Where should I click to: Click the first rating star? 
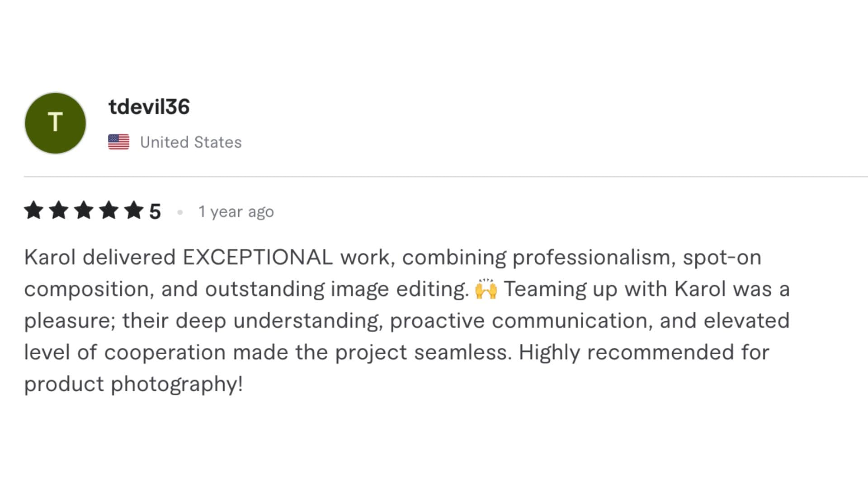(34, 211)
